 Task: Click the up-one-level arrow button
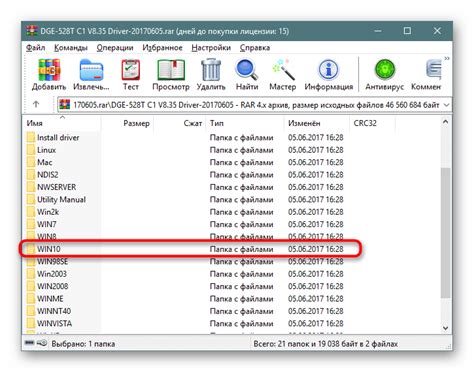click(36, 105)
